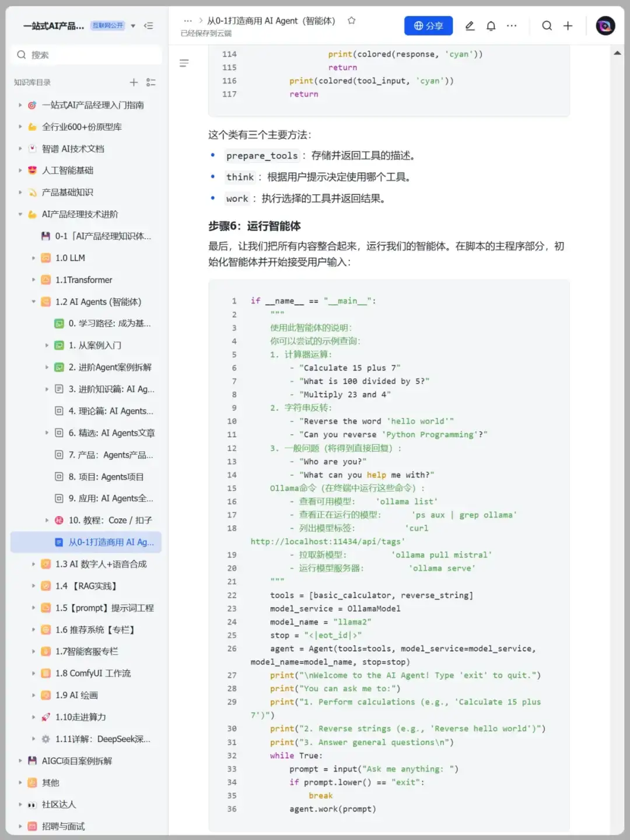This screenshot has width=630, height=840.
Task: Open the breadcrumb ellipsis menu
Action: pyautogui.click(x=188, y=20)
